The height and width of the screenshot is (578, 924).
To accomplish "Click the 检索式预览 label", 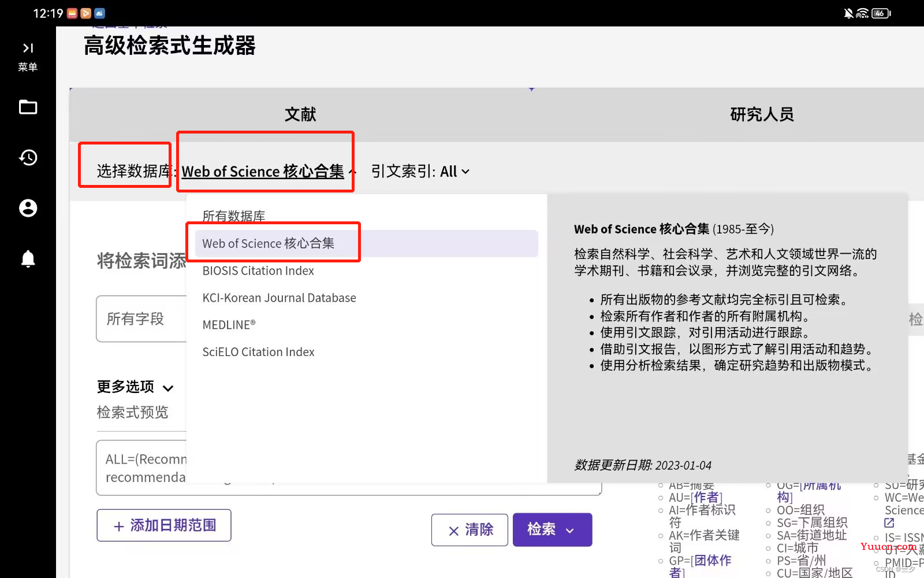I will tap(132, 412).
